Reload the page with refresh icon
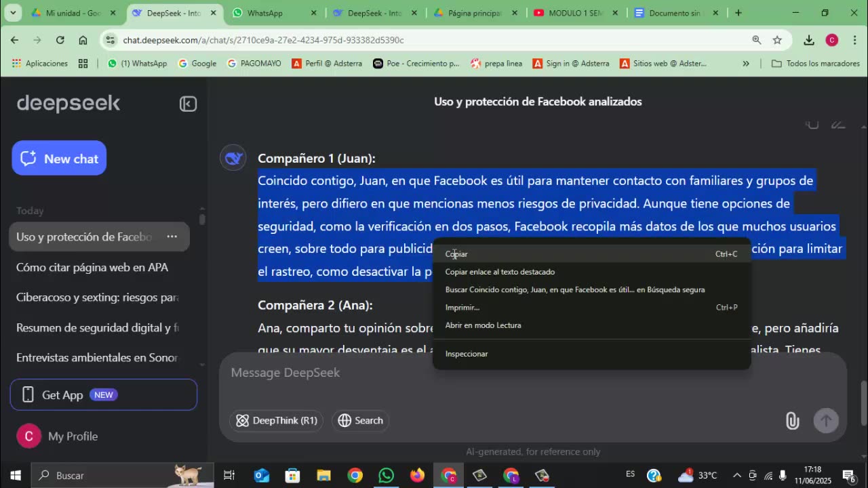The width and height of the screenshot is (868, 488). coord(60,40)
